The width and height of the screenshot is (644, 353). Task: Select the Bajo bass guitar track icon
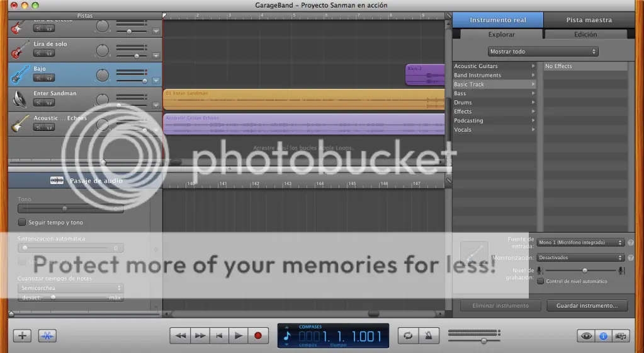click(x=20, y=74)
